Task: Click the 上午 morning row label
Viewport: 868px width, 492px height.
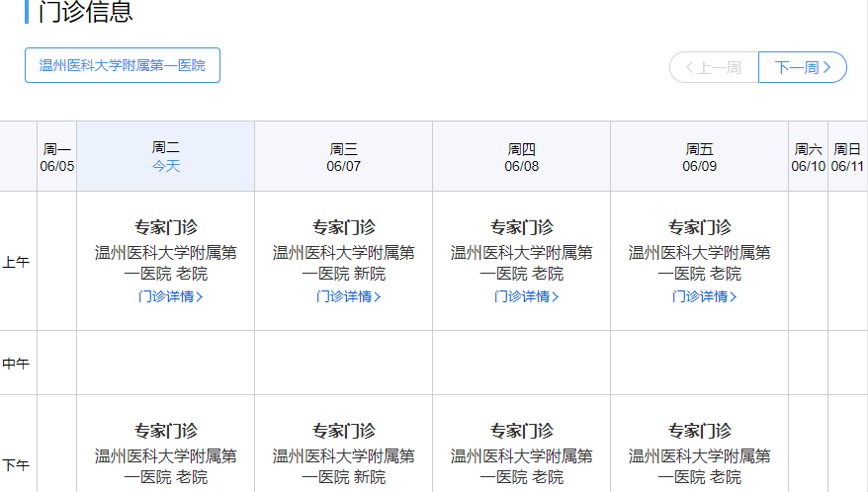Action: pos(16,262)
